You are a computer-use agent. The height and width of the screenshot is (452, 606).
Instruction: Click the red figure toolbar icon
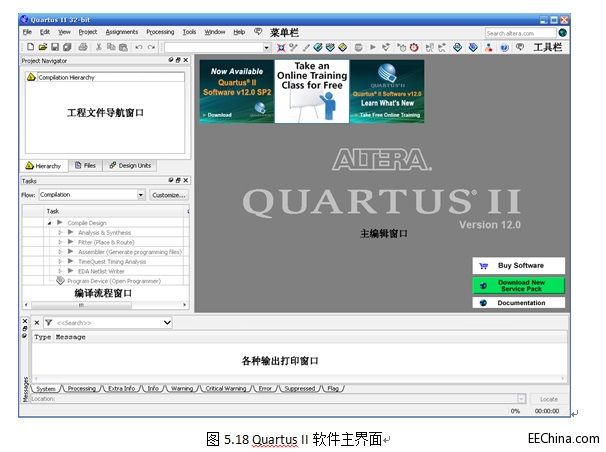489,48
